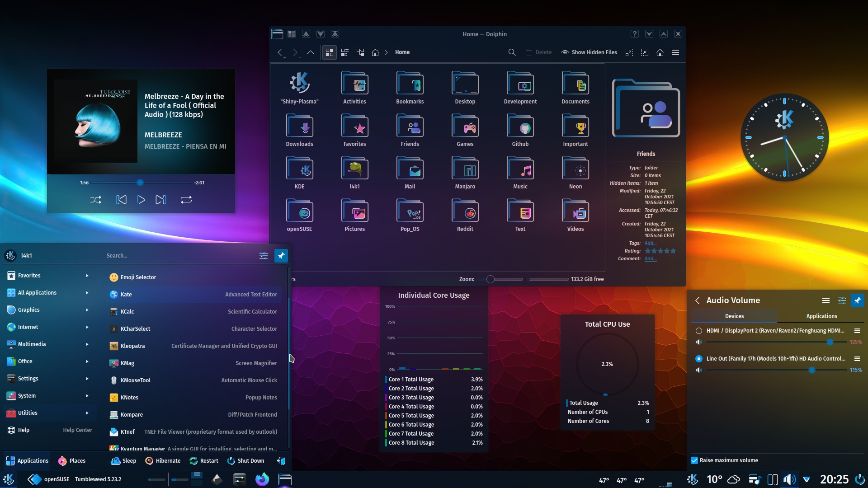Image resolution: width=868 pixels, height=488 pixels.
Task: Click the Hibernate button
Action: pyautogui.click(x=163, y=461)
